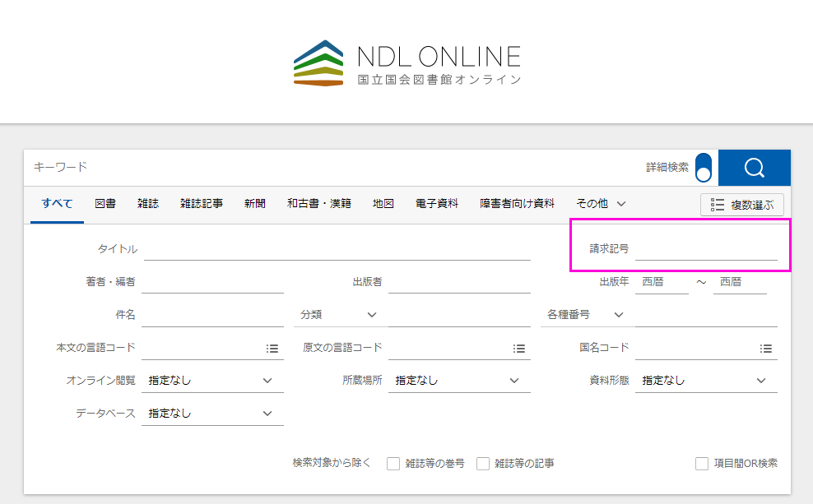The height and width of the screenshot is (504, 813).
Task: Enable the 項目間OR検索 checkbox
Action: [702, 464]
